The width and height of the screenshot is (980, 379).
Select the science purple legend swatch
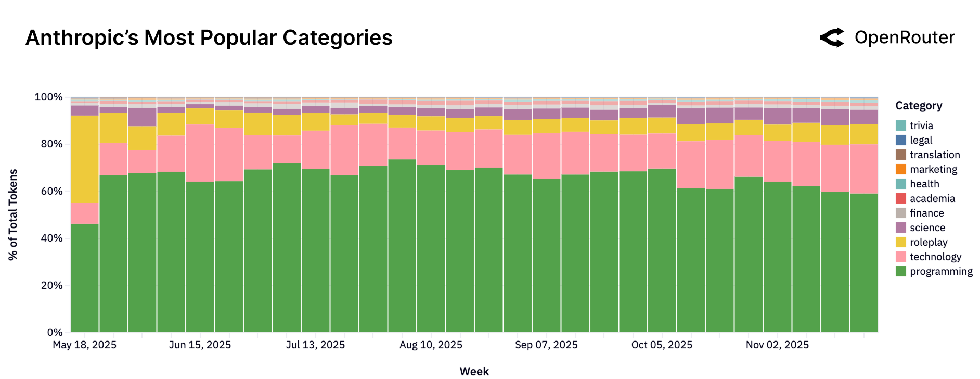(x=901, y=228)
